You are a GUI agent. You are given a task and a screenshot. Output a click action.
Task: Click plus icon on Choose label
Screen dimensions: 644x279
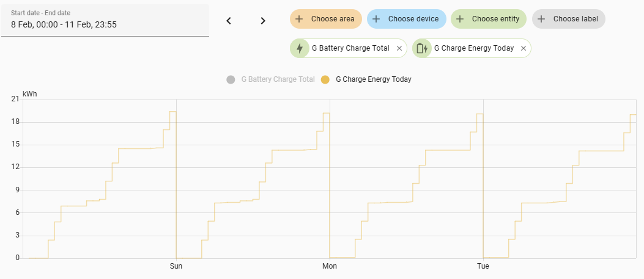pos(541,19)
